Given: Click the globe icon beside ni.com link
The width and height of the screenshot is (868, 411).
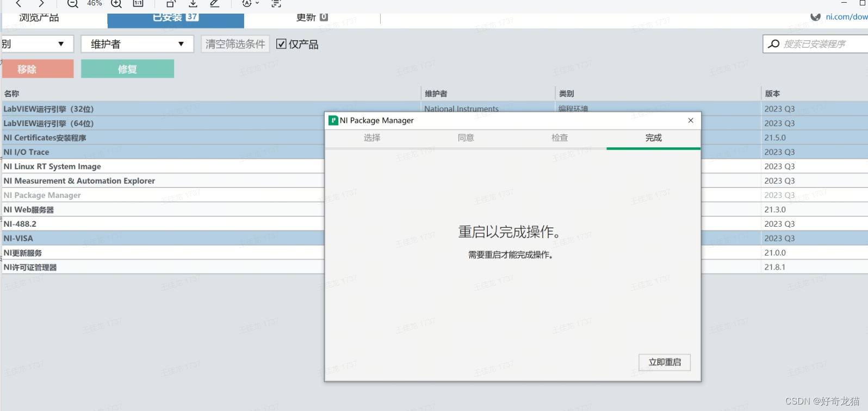Looking at the screenshot, I should pos(816,17).
